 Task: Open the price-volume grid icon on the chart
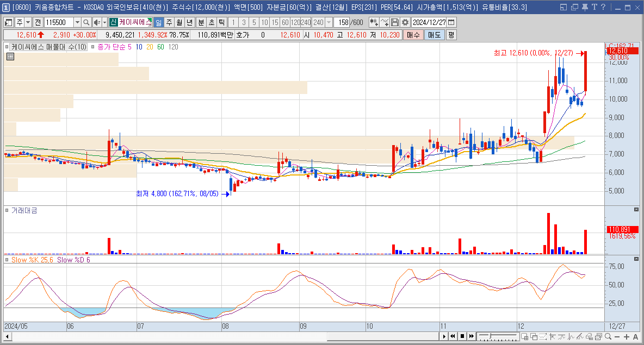pos(10,57)
